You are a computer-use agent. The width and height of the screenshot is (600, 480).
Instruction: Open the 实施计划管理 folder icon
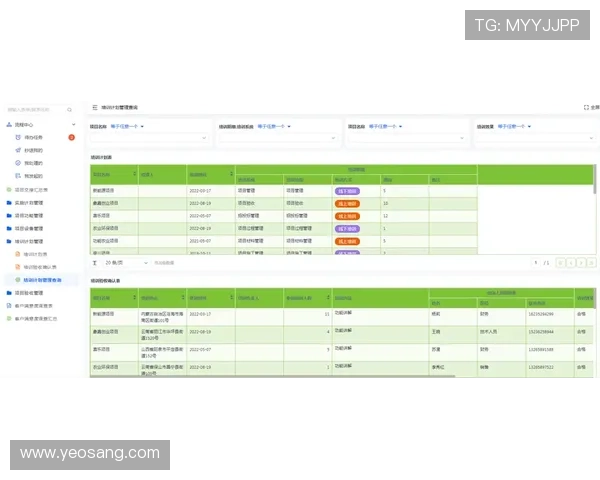[9, 202]
